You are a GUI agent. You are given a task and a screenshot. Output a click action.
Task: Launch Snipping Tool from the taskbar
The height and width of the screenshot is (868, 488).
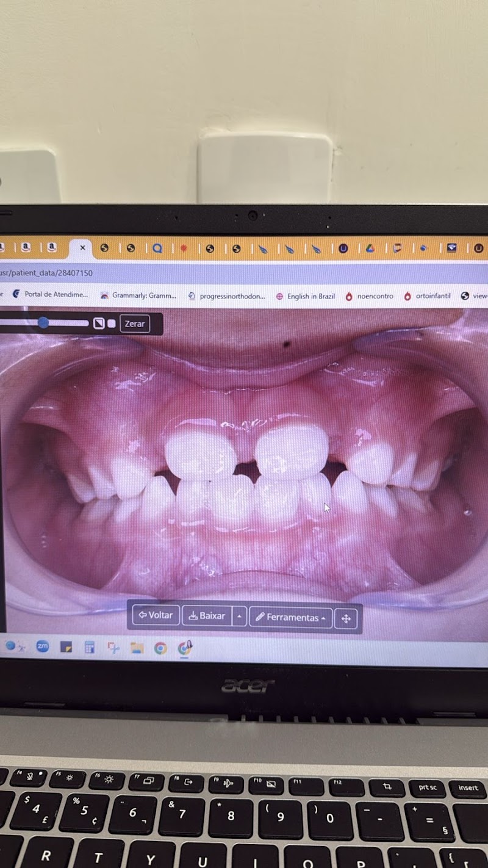point(113,647)
